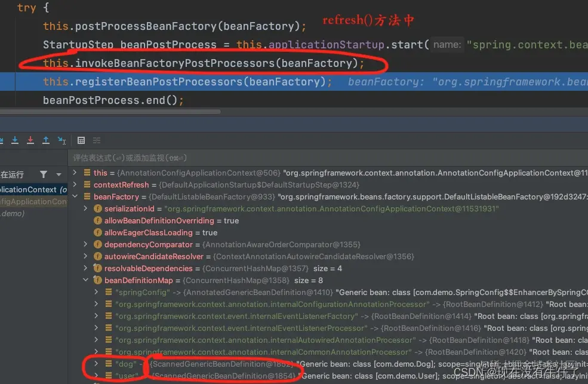Click the field icon beside dependencyComparator
The width and height of the screenshot is (588, 384).
click(x=98, y=244)
